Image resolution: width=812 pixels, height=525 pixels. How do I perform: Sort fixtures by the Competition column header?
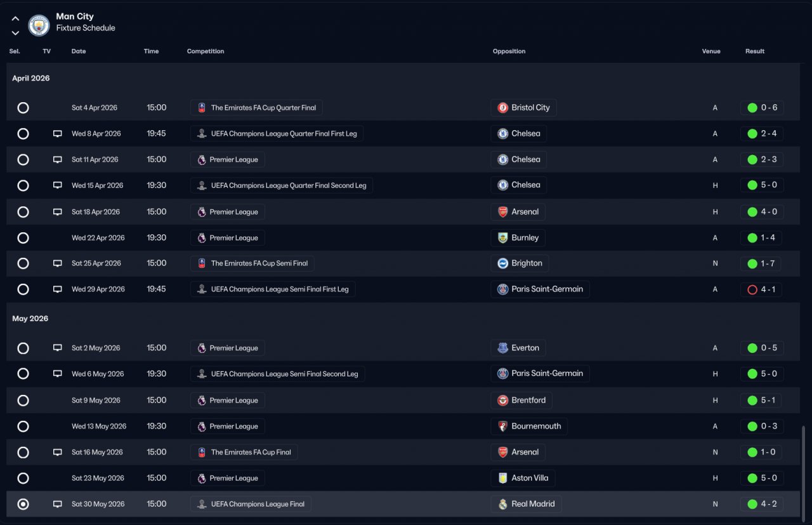click(206, 51)
